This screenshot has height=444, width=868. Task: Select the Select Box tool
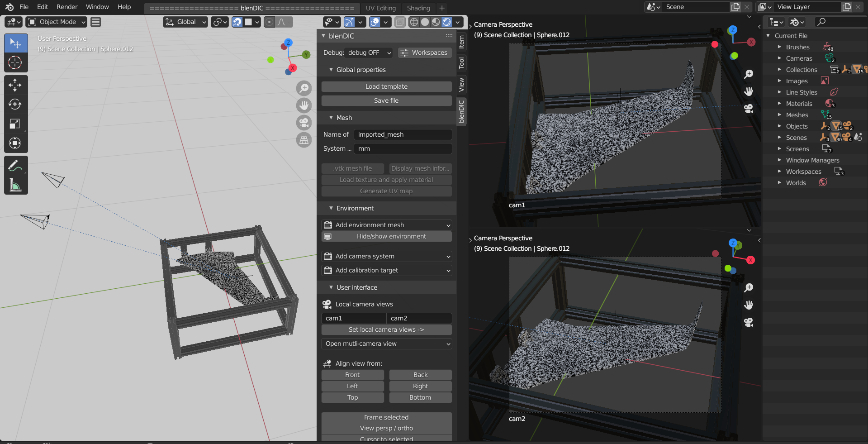point(16,43)
